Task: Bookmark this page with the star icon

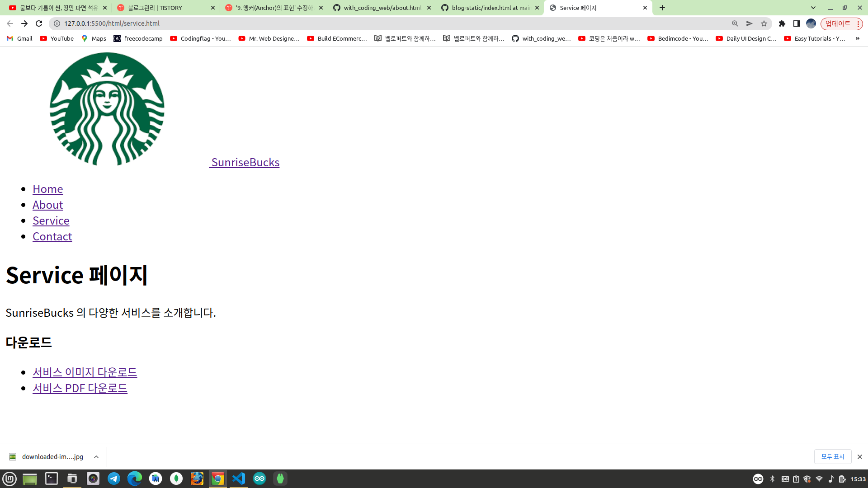Action: (x=764, y=23)
